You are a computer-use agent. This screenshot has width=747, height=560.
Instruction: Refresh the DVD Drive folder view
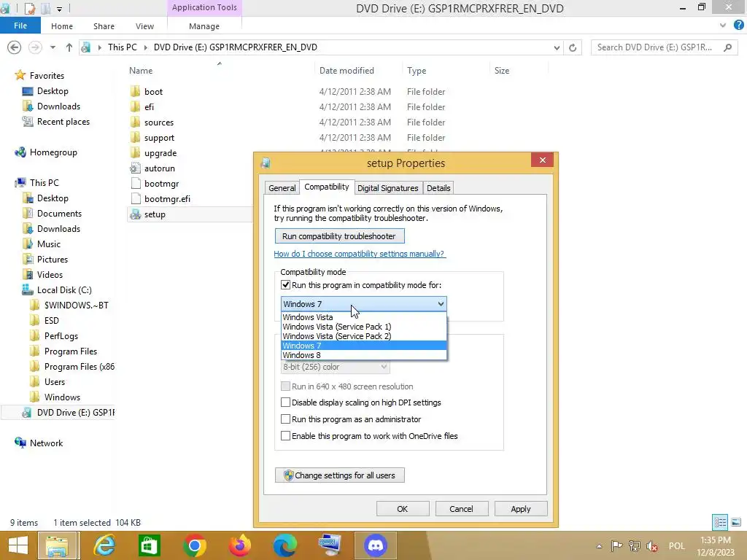(x=572, y=47)
